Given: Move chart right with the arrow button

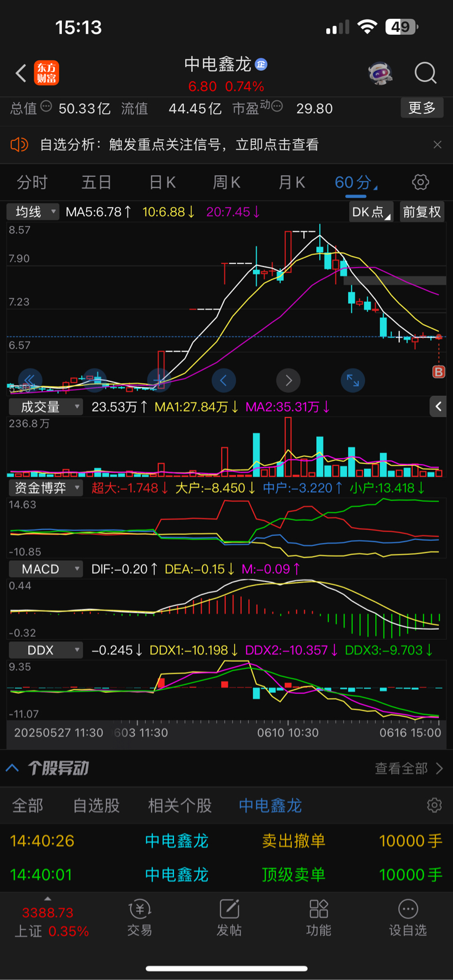Looking at the screenshot, I should pyautogui.click(x=288, y=380).
